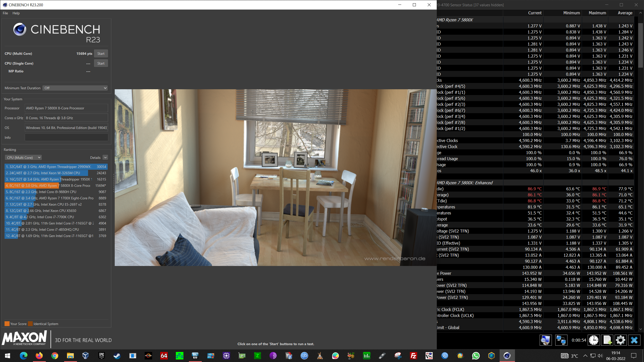Open WhatsApp from the taskbar

coord(476,356)
